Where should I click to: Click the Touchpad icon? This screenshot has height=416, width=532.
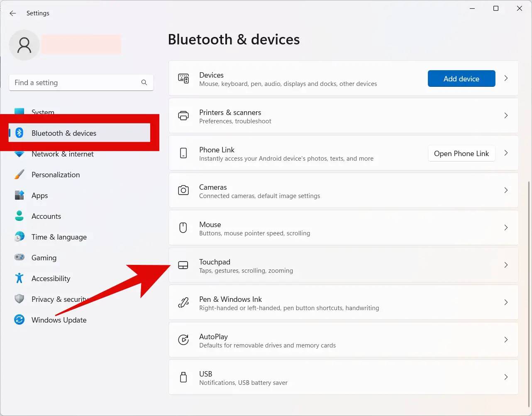(x=183, y=265)
